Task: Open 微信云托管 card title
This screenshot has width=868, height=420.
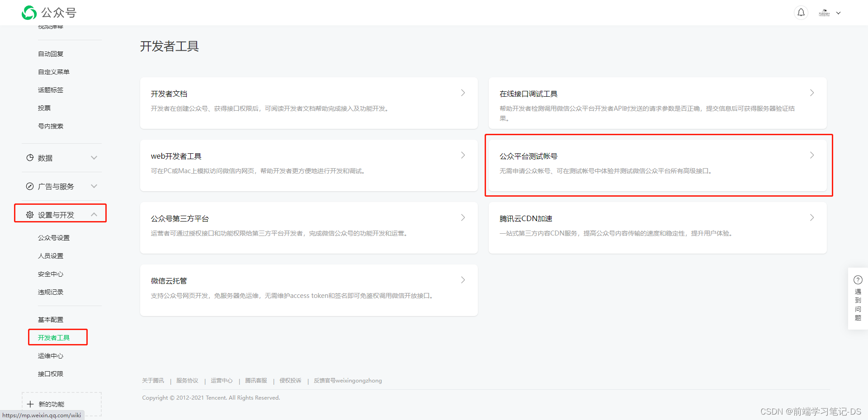Action: click(169, 281)
